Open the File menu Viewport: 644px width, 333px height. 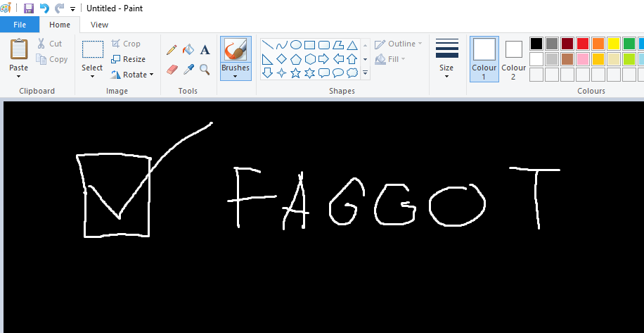(x=20, y=25)
